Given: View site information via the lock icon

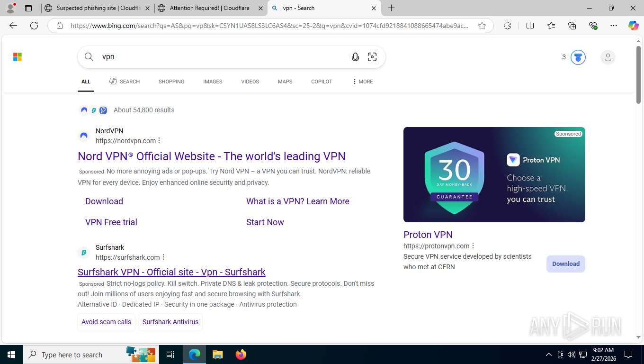Looking at the screenshot, I should 60,26.
